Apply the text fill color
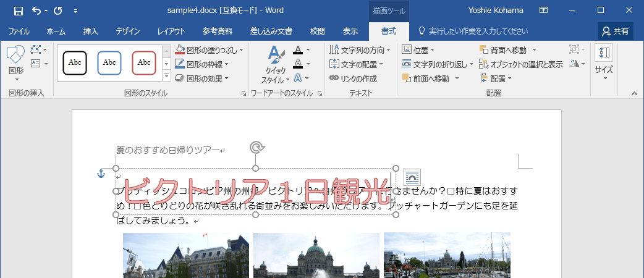 click(298, 50)
